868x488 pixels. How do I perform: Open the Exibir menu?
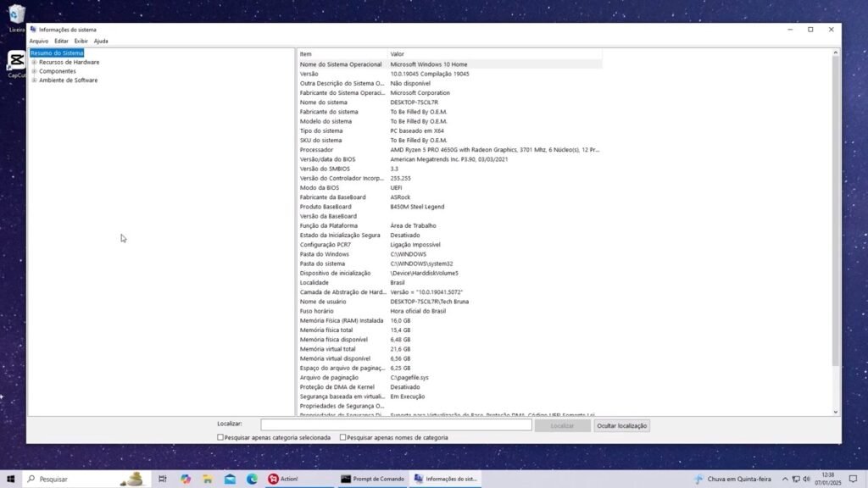tap(81, 41)
